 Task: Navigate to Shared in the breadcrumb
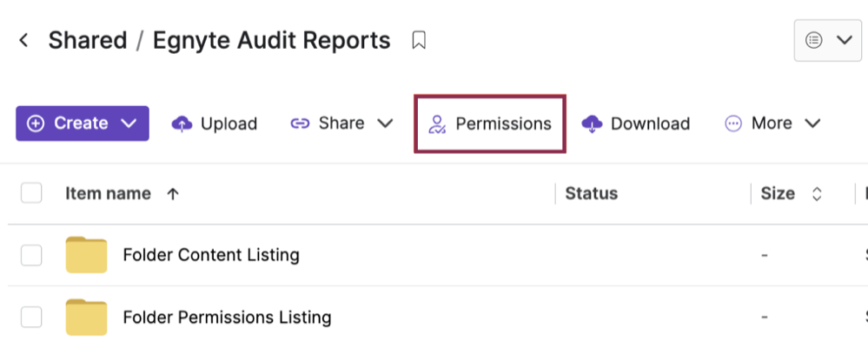[x=88, y=40]
